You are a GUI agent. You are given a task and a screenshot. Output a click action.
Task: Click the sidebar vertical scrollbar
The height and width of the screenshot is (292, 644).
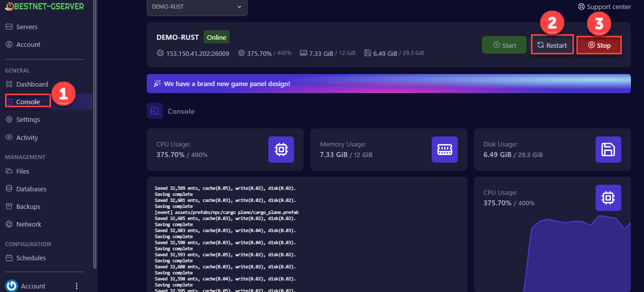point(95,134)
